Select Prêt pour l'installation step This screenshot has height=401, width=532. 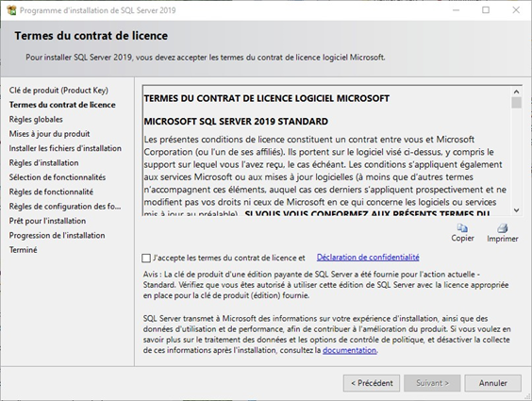[47, 221]
